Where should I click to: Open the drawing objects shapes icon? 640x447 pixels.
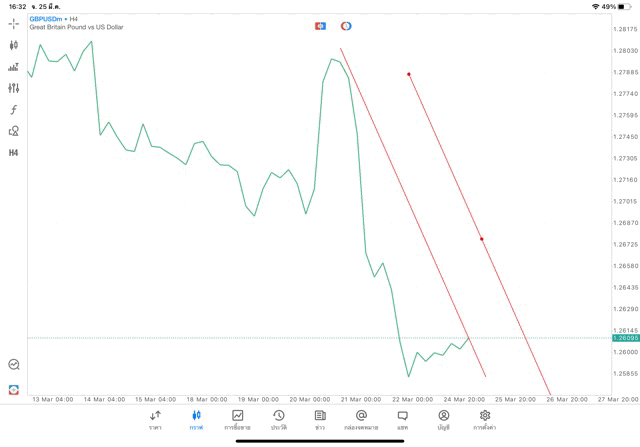pyautogui.click(x=13, y=131)
